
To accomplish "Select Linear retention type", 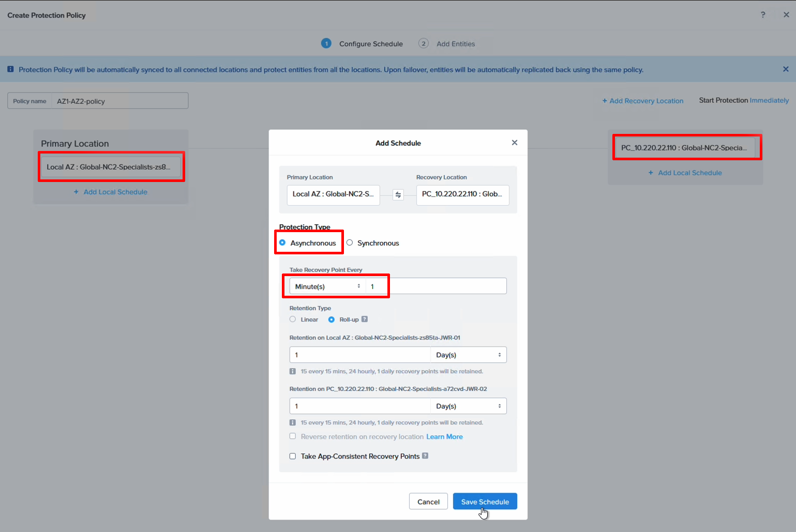I will click(293, 320).
